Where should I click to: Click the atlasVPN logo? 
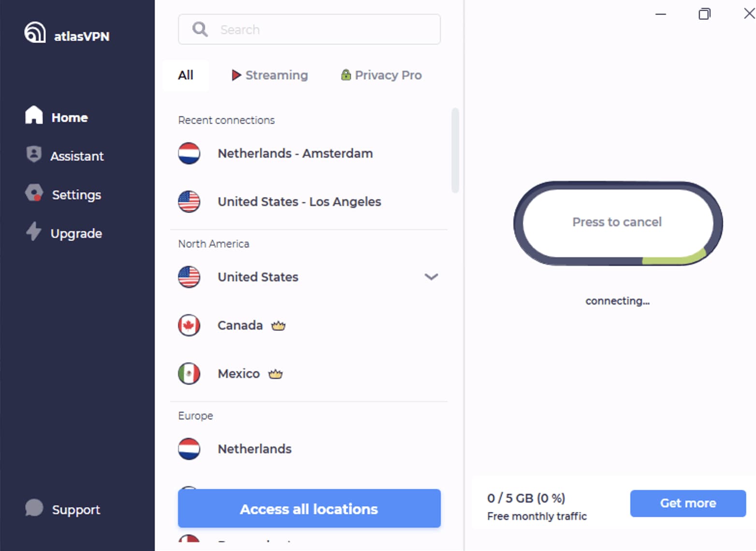65,35
